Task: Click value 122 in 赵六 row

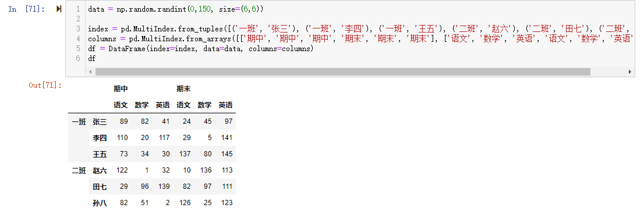Action: pos(122,170)
